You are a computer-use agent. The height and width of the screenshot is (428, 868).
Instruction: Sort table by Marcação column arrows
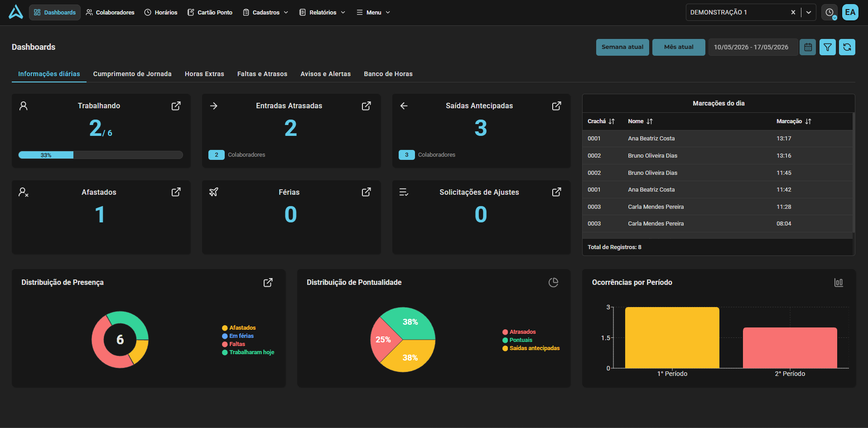pyautogui.click(x=808, y=121)
